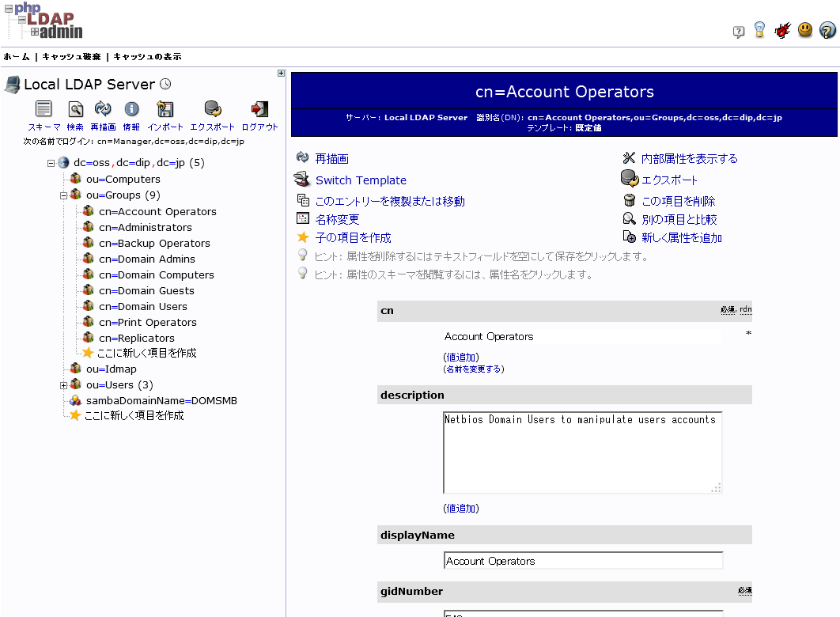Viewport: 840px width, 617px height.
Task: Click the 再描画 link in the entry panel
Action: (x=331, y=158)
